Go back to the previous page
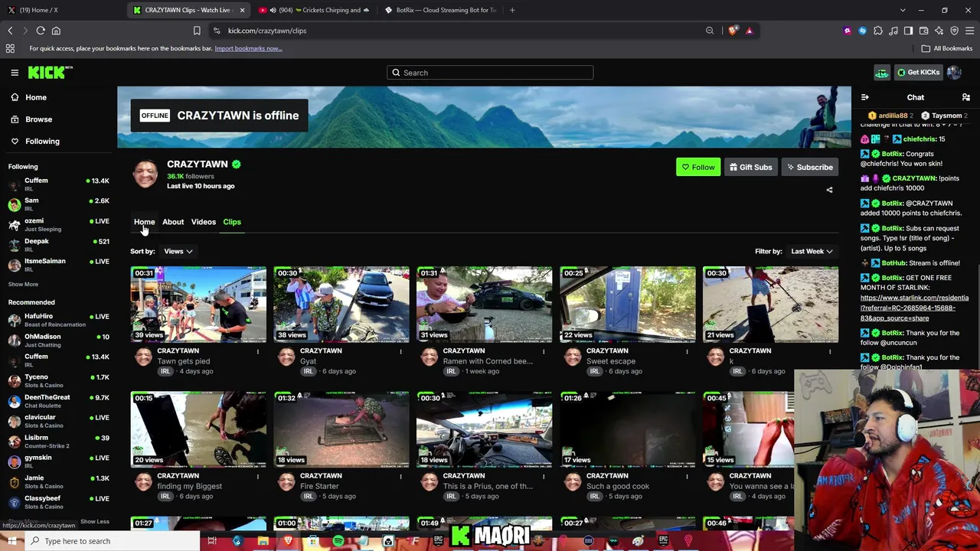980x551 pixels. pos(10,31)
